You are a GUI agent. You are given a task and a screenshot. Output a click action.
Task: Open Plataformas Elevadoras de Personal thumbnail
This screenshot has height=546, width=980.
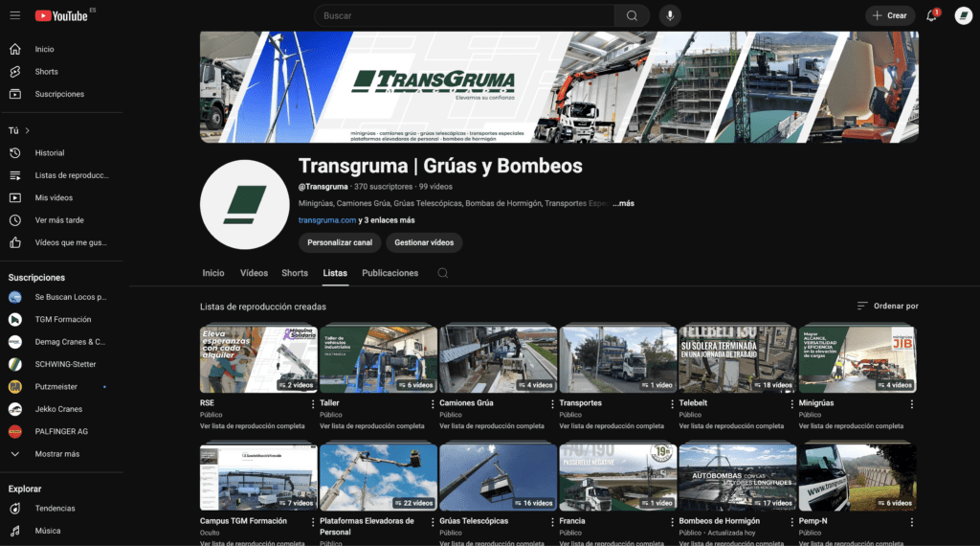(378, 477)
